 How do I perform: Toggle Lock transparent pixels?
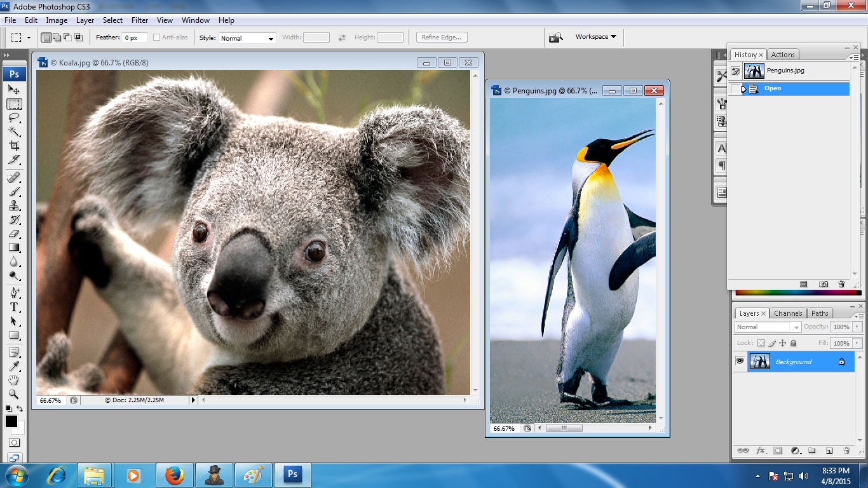point(761,343)
